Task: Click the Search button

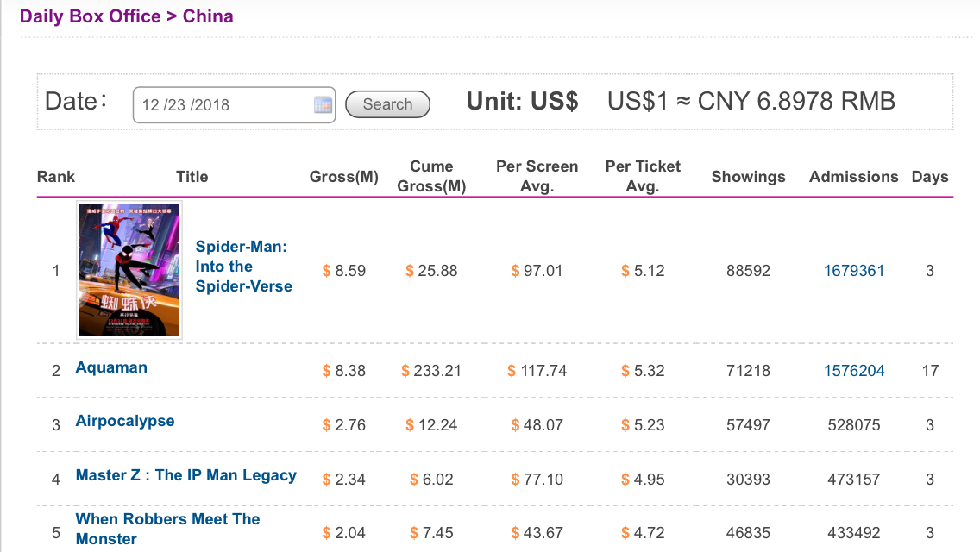Action: [x=387, y=104]
